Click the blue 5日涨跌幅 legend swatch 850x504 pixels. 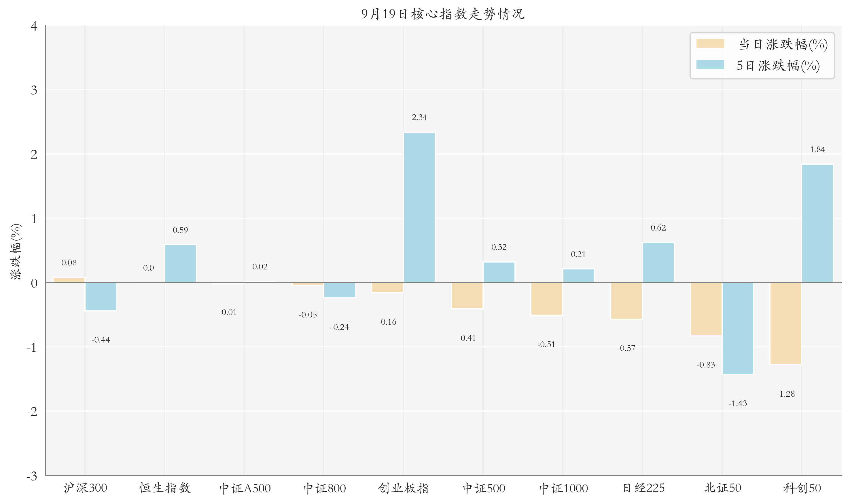click(710, 64)
